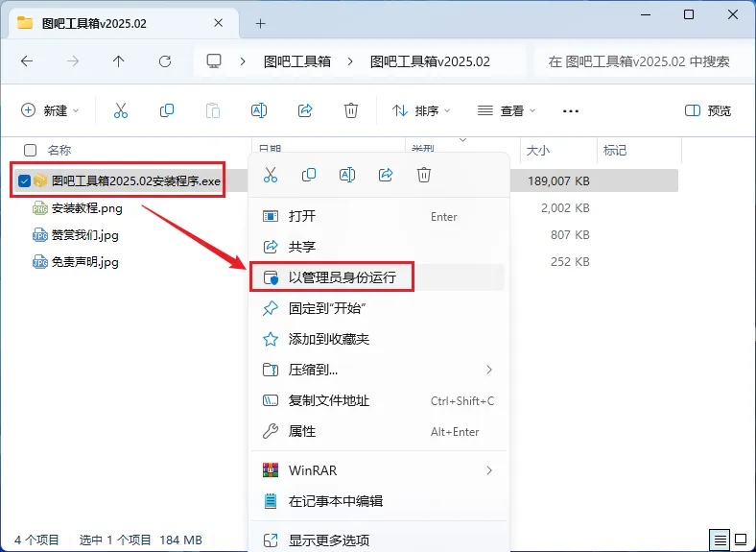The image size is (756, 552).
Task: Choose 共享 from the context menu
Action: pos(378,247)
